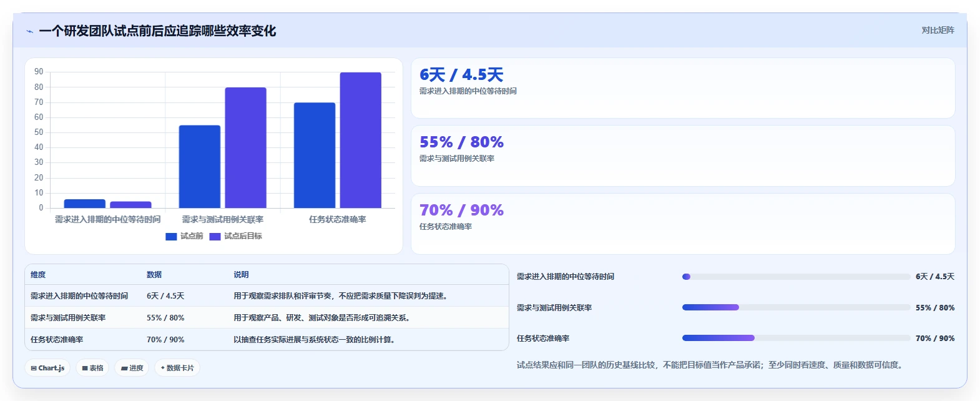Click the lightning icon beside the title
This screenshot has width=980, height=401.
click(x=29, y=31)
